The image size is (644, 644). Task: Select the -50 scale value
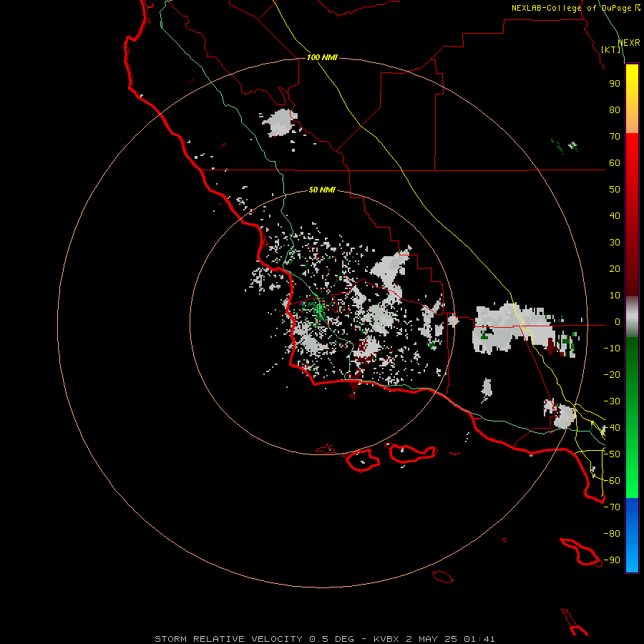612,454
